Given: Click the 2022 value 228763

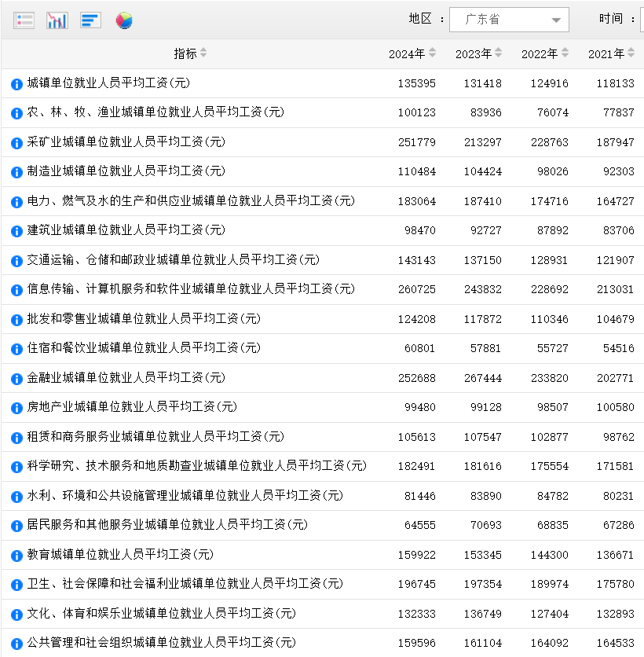Looking at the screenshot, I should (550, 142).
